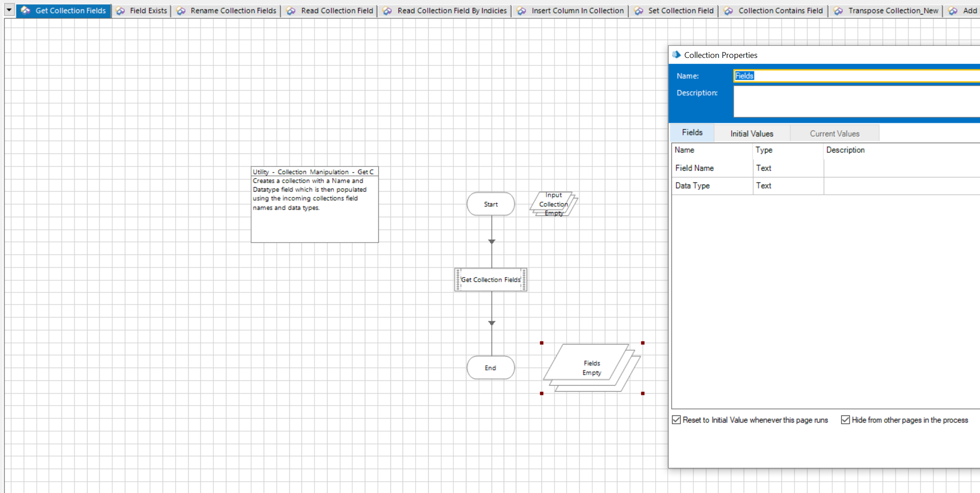Click the Transpose Collection_New page icon

tap(838, 10)
